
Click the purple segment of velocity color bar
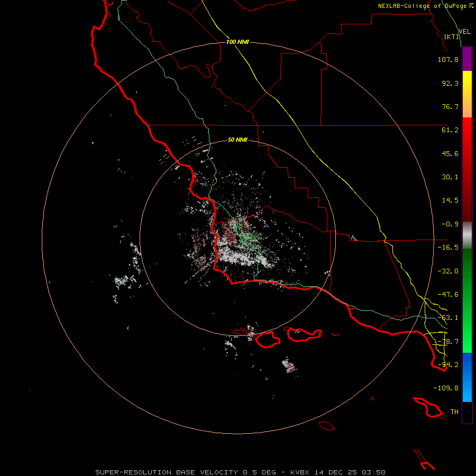(467, 59)
